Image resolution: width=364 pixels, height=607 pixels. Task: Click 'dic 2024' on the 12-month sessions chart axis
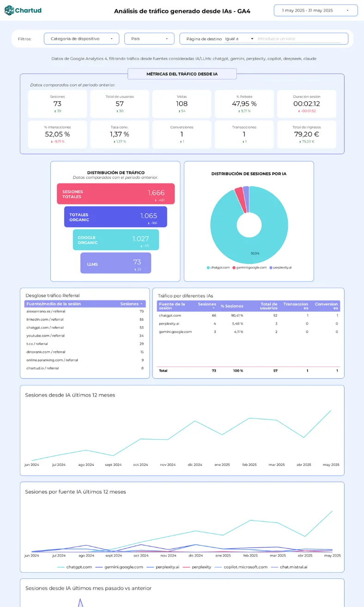(195, 465)
